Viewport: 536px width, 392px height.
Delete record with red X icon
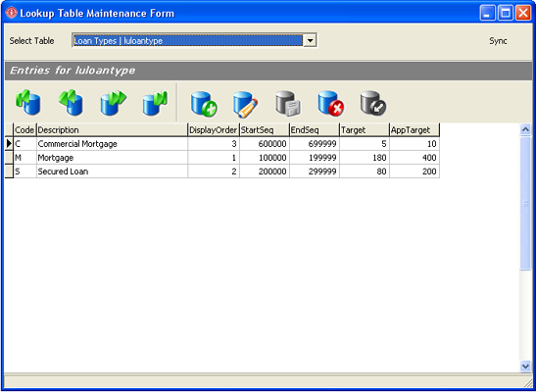(x=330, y=104)
